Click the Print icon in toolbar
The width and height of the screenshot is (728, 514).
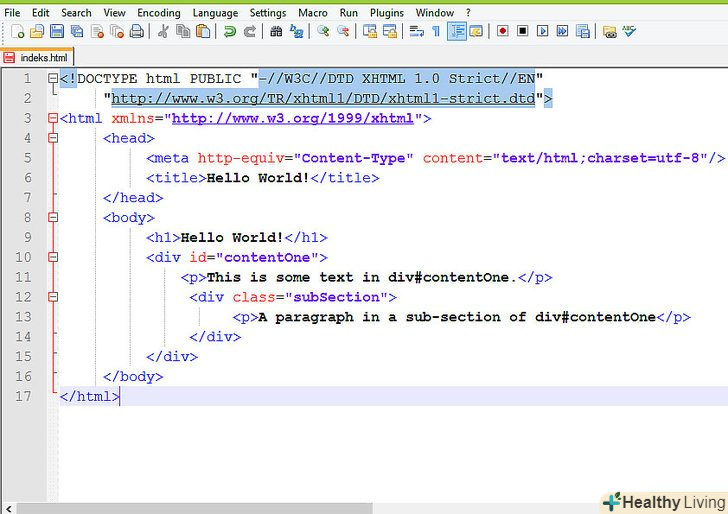137,32
